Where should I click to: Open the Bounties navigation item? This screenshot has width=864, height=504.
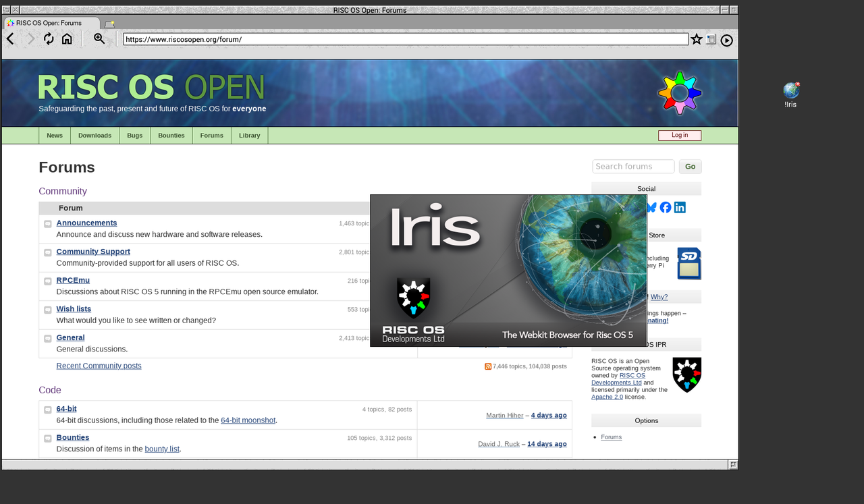(x=171, y=136)
